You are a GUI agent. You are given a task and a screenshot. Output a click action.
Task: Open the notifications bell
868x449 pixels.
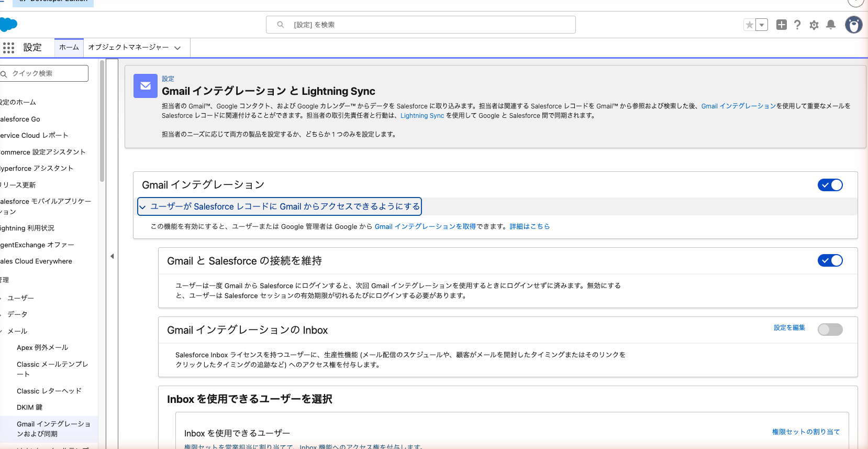pos(831,25)
